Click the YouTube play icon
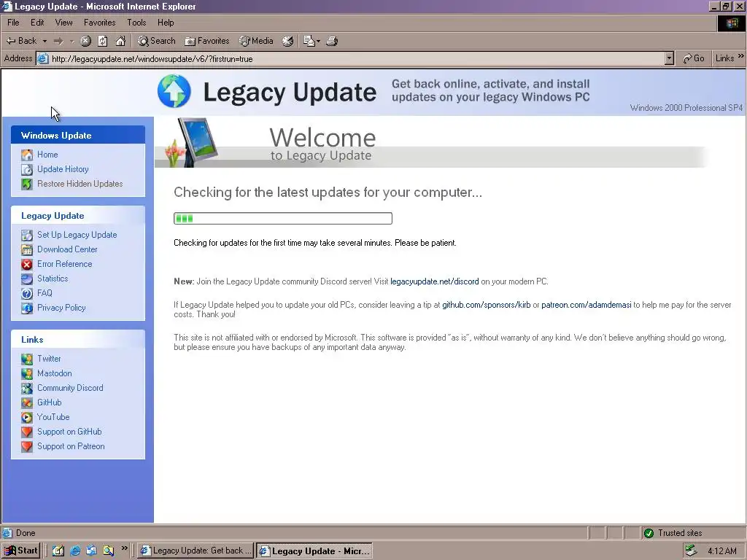Viewport: 747px width, 560px height. click(x=27, y=417)
